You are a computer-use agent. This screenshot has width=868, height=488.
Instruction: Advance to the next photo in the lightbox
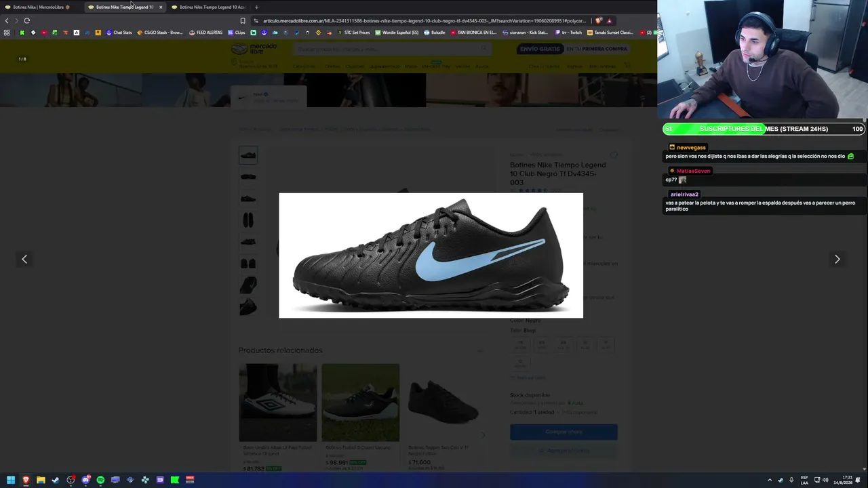pyautogui.click(x=837, y=259)
